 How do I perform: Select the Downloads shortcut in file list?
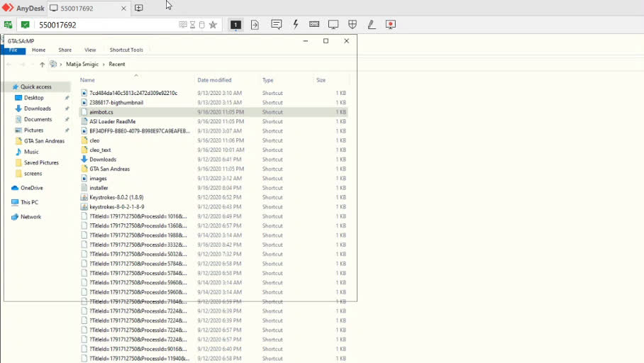click(x=213, y=160)
